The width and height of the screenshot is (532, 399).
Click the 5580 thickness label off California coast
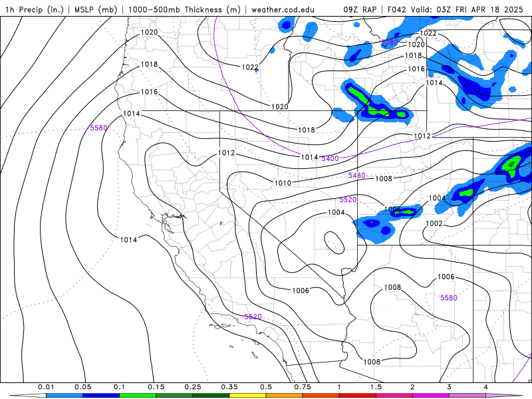98,128
